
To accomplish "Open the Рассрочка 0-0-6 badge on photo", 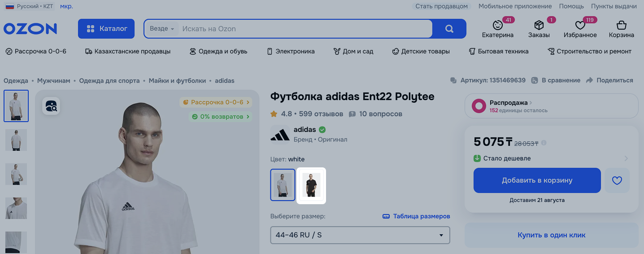I will [x=216, y=102].
